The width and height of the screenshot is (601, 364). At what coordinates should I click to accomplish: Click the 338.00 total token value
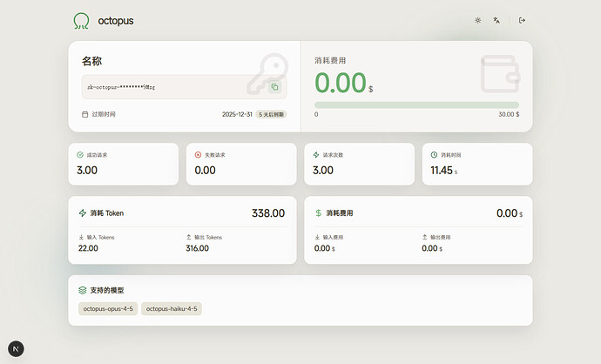pyautogui.click(x=268, y=213)
